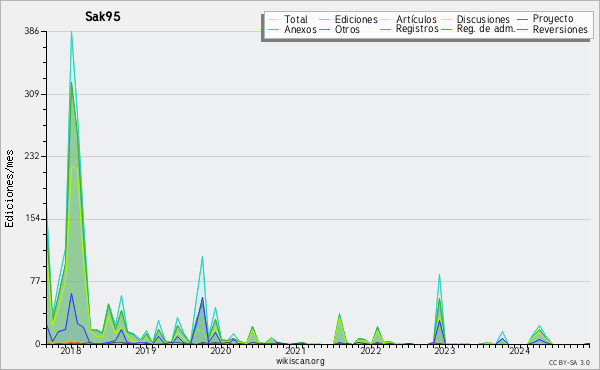Click the 2020 x-axis label
The height and width of the screenshot is (370, 600).
click(221, 350)
